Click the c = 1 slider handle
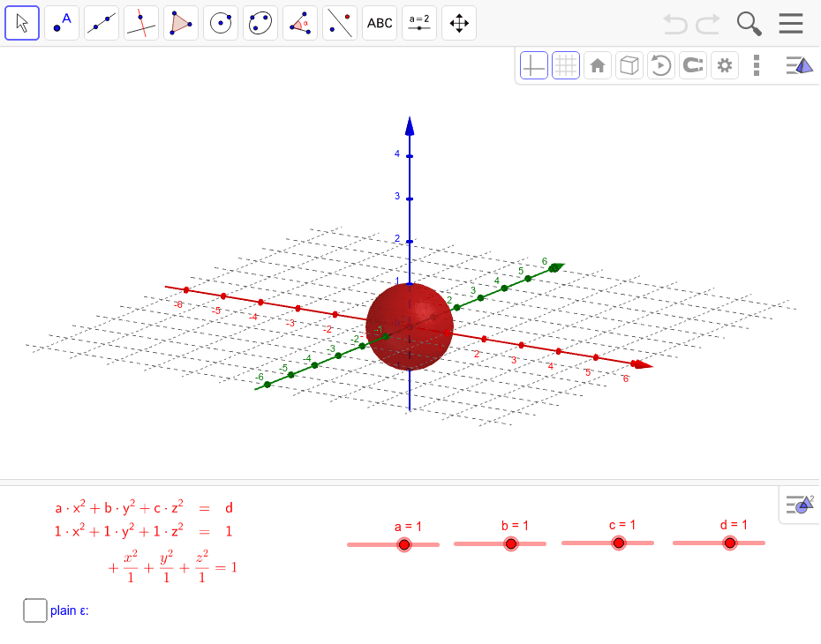This screenshot has width=821, height=644. (618, 543)
